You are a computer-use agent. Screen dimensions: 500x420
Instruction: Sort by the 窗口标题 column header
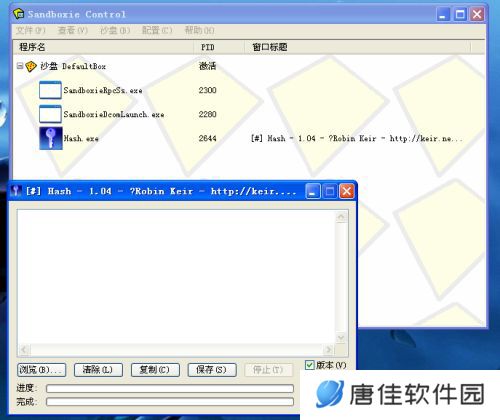coord(357,47)
